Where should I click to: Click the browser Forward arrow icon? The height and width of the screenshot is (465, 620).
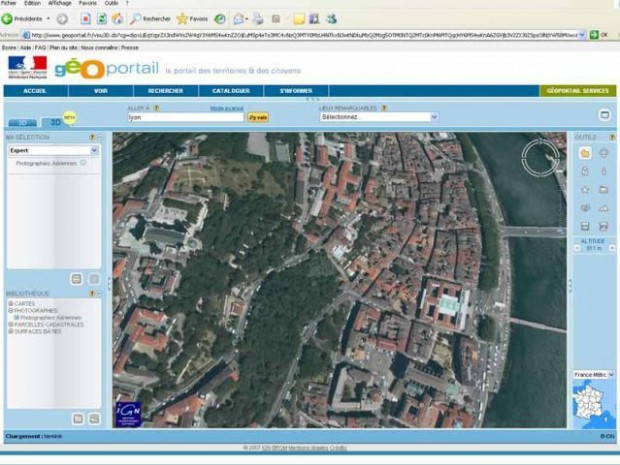62,19
